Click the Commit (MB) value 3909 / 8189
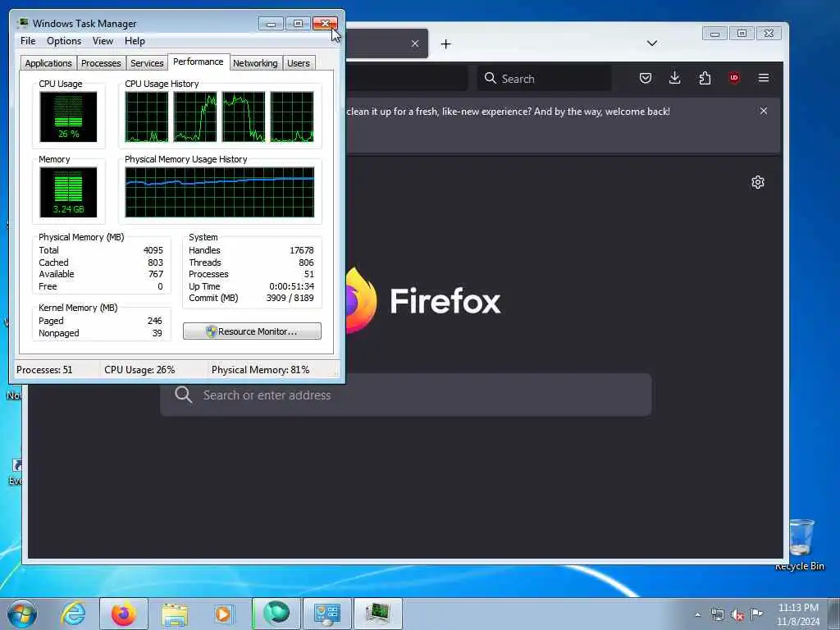The width and height of the screenshot is (840, 630). click(x=290, y=298)
